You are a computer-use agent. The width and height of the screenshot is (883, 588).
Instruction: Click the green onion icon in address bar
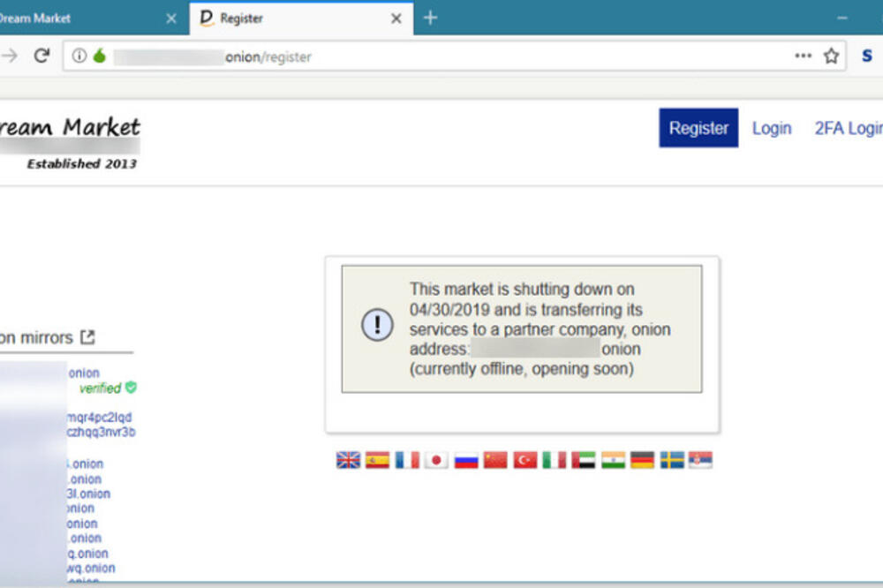click(99, 57)
